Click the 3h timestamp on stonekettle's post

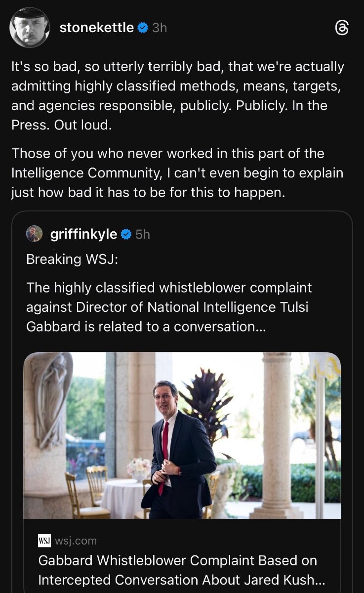160,28
